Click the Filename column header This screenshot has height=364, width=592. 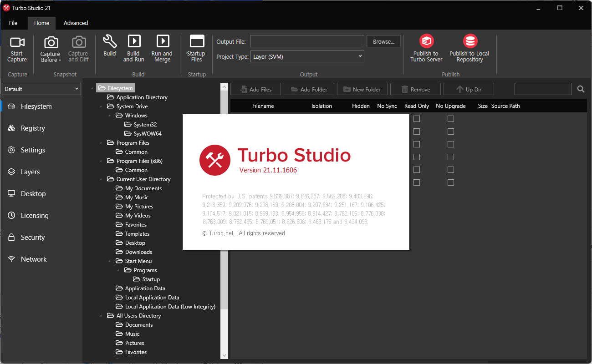pyautogui.click(x=263, y=106)
